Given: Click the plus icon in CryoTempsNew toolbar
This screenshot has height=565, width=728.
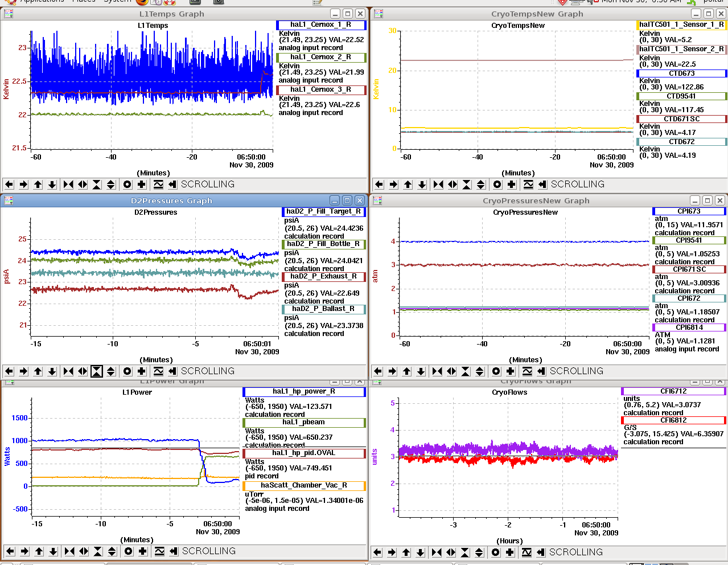Looking at the screenshot, I should point(512,185).
